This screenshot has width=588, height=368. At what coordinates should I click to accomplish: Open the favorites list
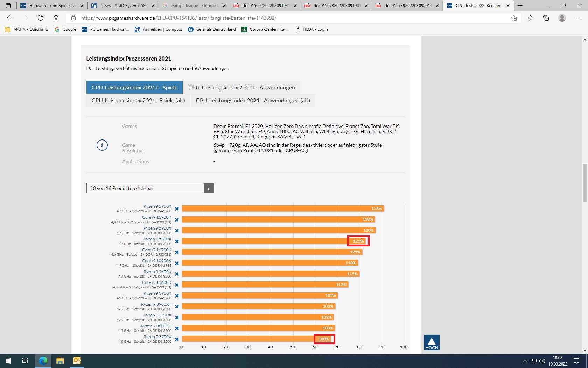pyautogui.click(x=531, y=18)
